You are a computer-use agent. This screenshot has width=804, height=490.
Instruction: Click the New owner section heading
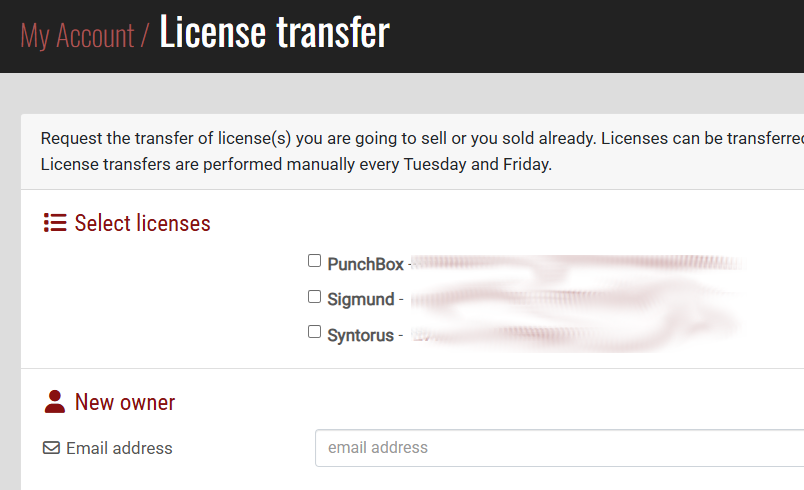(x=125, y=402)
